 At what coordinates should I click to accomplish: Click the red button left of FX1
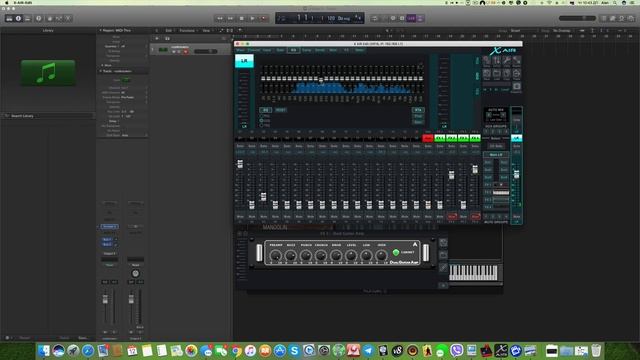pos(428,138)
